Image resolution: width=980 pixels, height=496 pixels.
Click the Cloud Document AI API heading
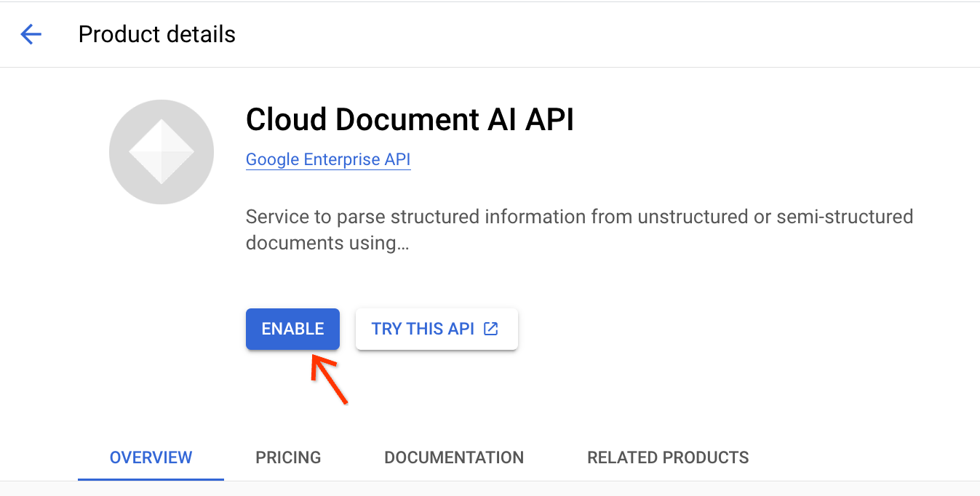click(410, 120)
